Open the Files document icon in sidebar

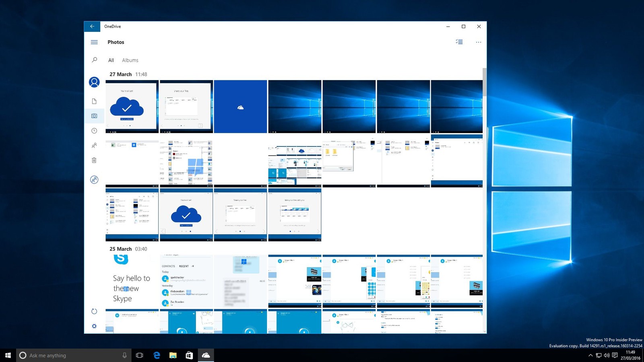click(x=94, y=101)
